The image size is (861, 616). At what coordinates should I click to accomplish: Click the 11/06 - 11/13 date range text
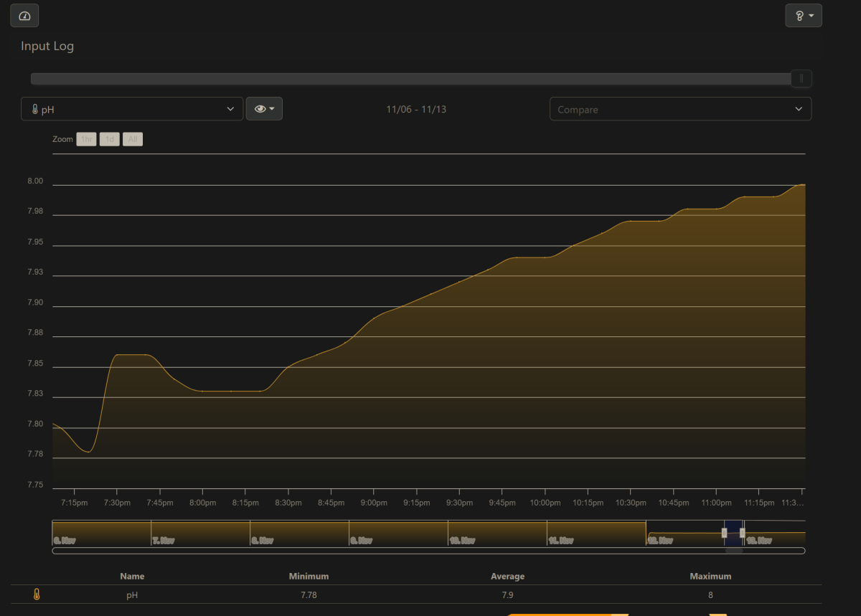pyautogui.click(x=416, y=109)
